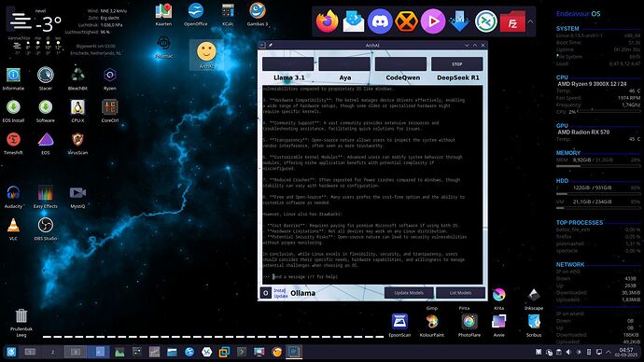Click the Endeavour OS heading in widget
Image resolution: width=644 pixels, height=362 pixels.
(579, 14)
